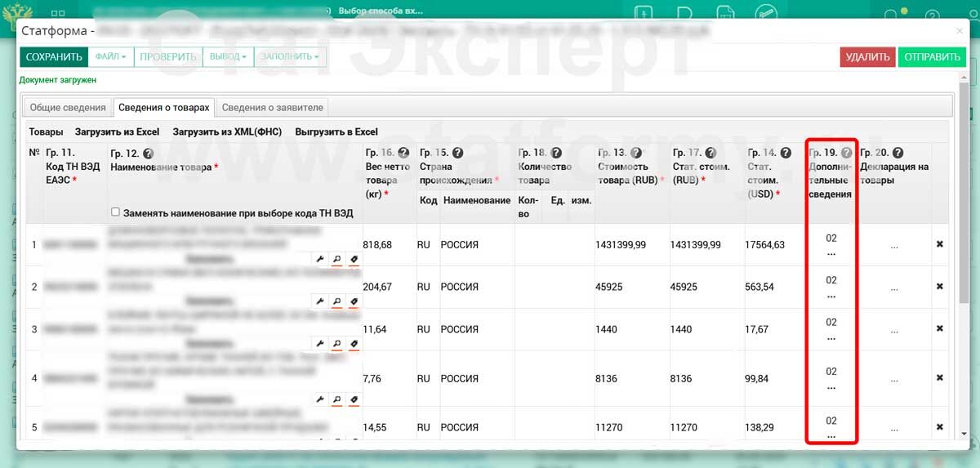980x468 pixels.
Task: Open the search magnifier in row 4
Action: pyautogui.click(x=336, y=399)
